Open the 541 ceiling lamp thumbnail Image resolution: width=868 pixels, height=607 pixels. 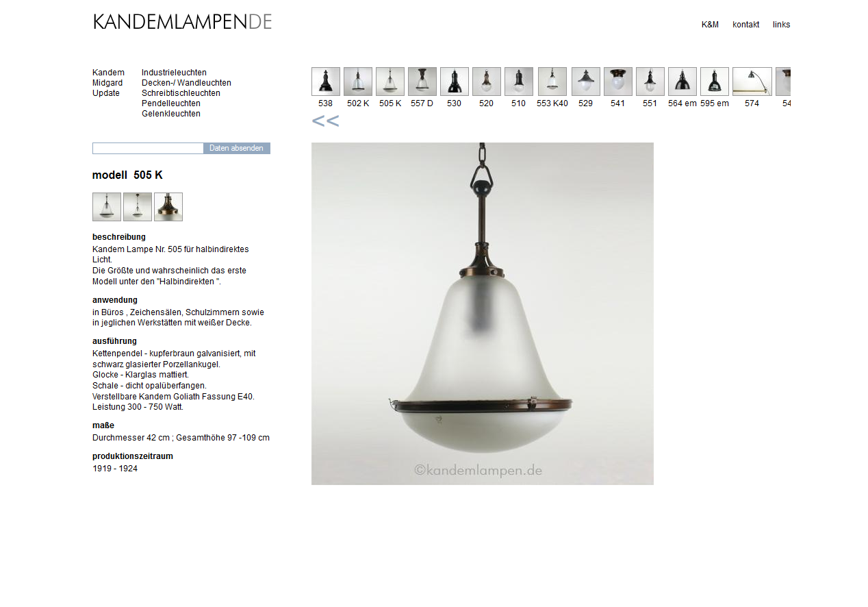coord(618,82)
